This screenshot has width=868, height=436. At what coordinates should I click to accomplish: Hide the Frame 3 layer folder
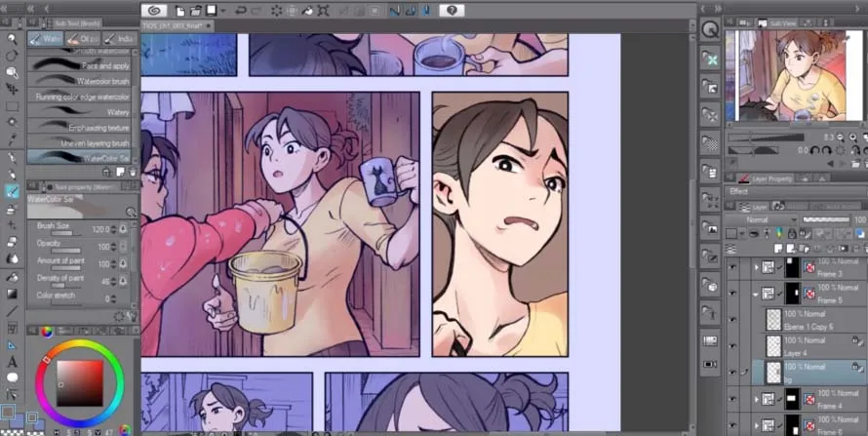pos(732,267)
